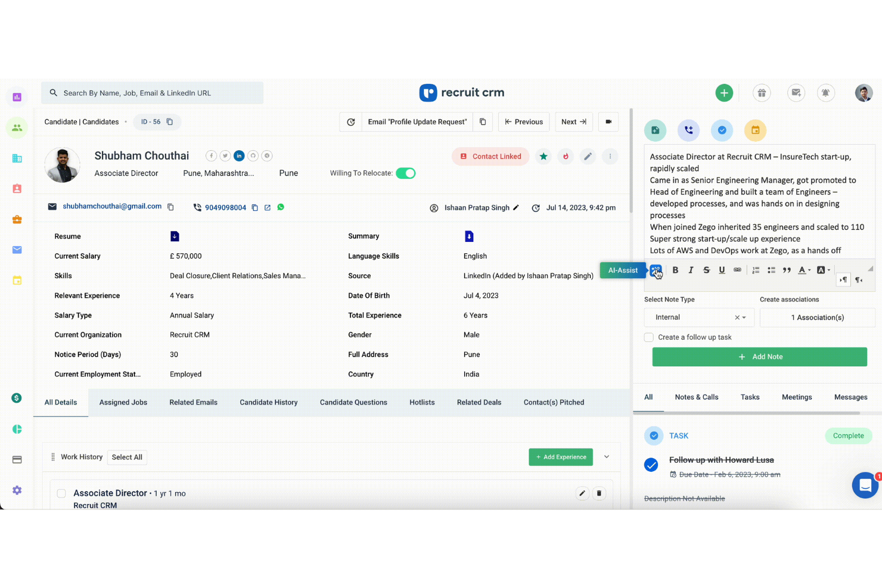Go to the Next candidate

tap(574, 122)
